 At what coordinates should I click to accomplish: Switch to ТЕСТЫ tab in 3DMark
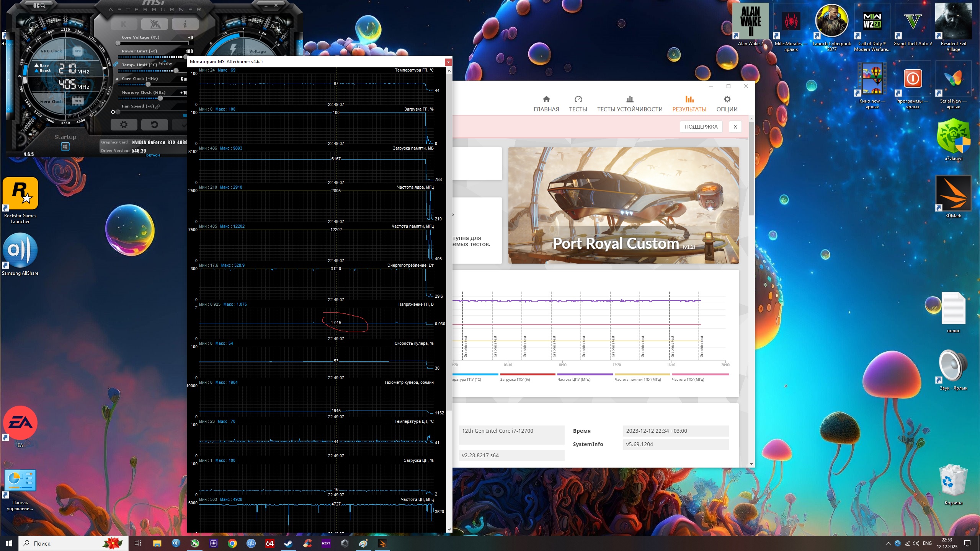pos(578,104)
